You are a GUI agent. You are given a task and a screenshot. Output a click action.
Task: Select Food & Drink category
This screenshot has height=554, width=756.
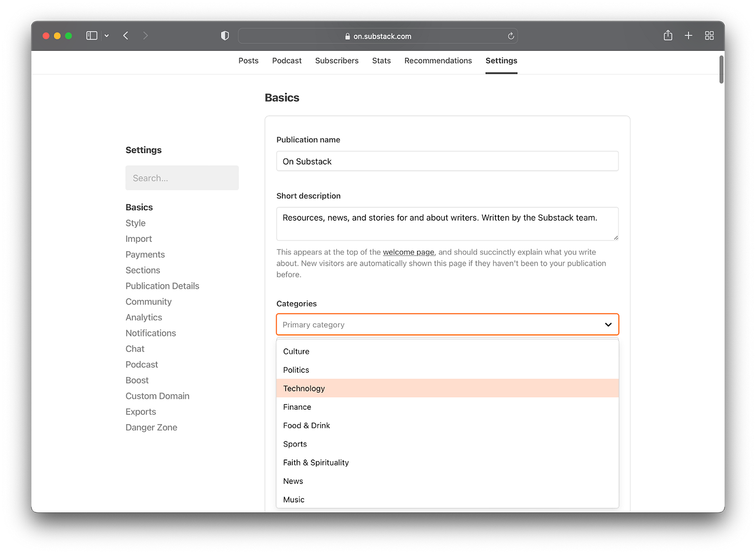pyautogui.click(x=448, y=426)
